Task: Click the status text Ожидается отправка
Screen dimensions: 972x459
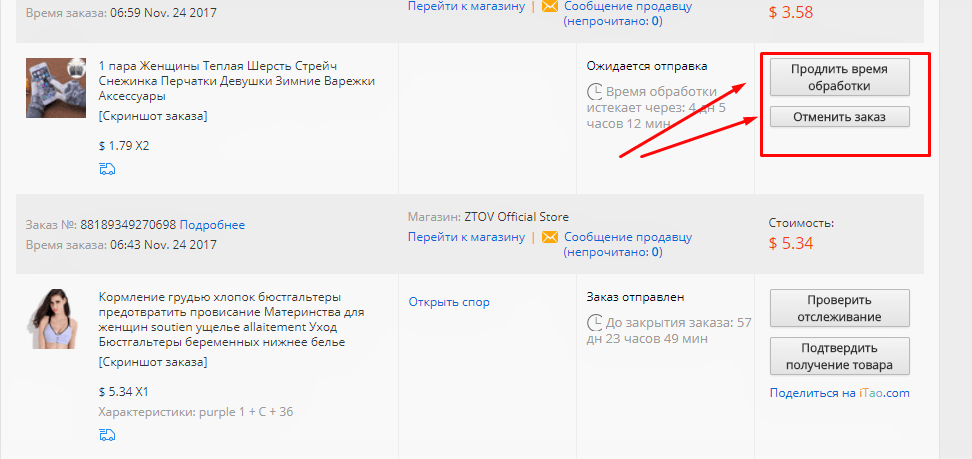Action: (647, 66)
